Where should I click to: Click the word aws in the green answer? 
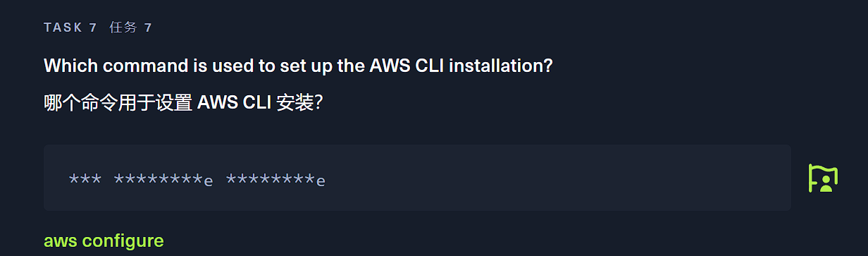click(61, 241)
